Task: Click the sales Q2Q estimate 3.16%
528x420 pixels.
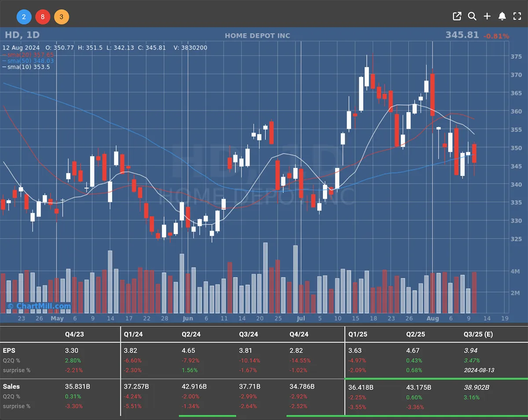Action: point(472,397)
